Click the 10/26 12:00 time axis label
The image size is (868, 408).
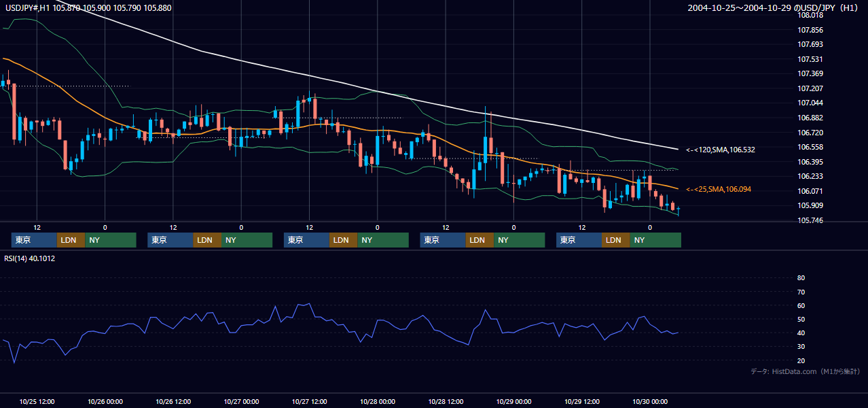point(173,401)
